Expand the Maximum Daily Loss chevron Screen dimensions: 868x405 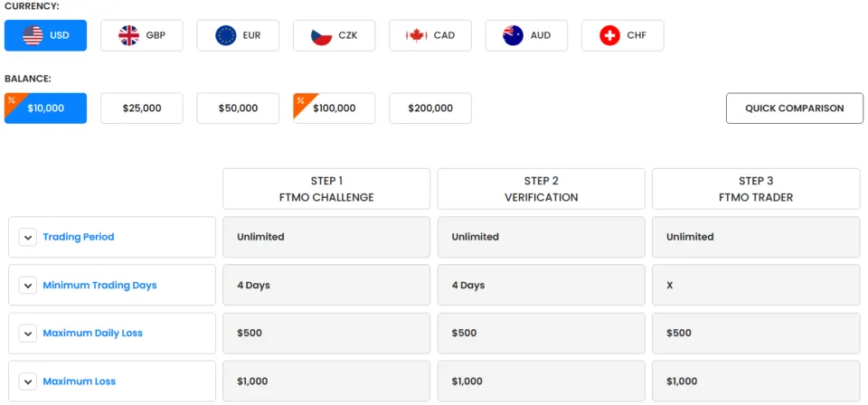[x=28, y=334]
